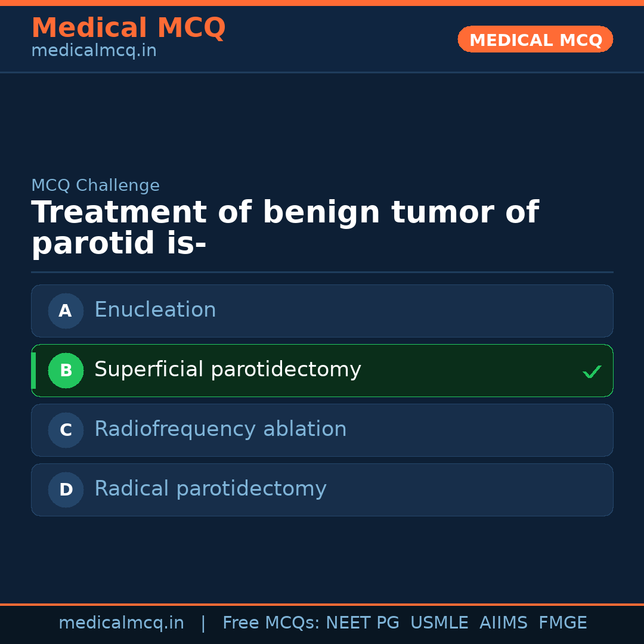Click the Medical MCQ header title
The image size is (644, 644).
click(x=128, y=28)
